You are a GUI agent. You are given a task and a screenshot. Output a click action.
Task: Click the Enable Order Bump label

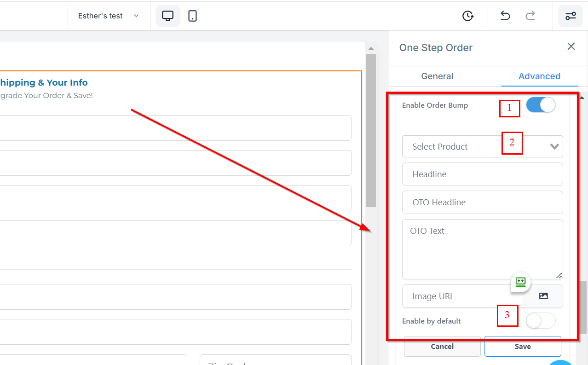(x=435, y=105)
